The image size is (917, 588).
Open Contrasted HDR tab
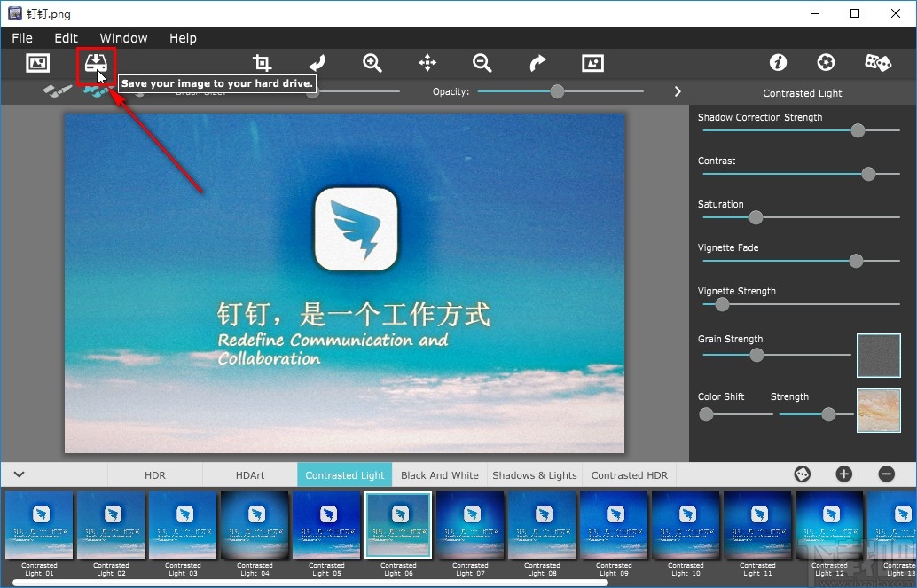tap(630, 475)
